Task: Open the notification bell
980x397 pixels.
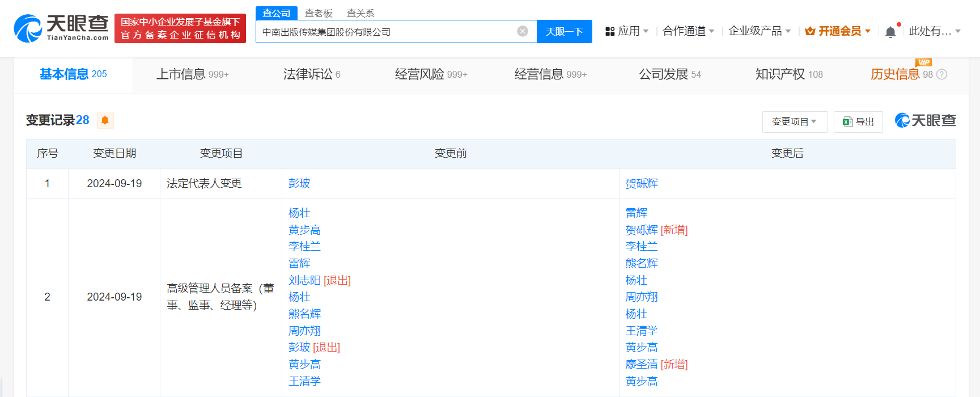Action: click(x=890, y=32)
